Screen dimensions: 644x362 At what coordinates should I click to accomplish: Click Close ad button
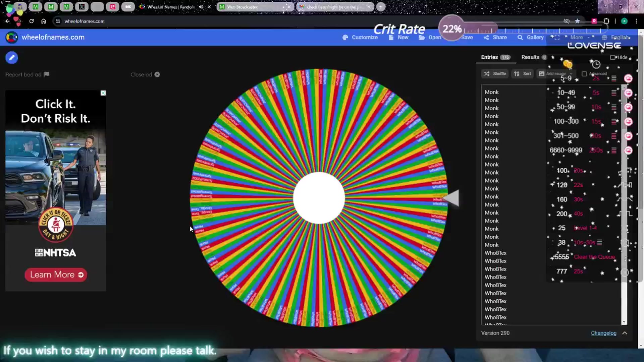coord(145,74)
